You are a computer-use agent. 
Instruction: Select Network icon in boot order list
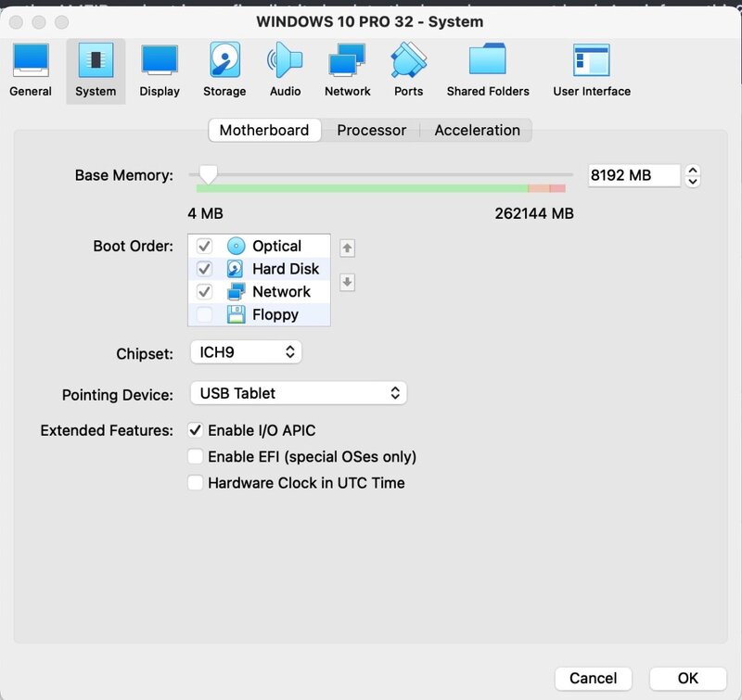click(236, 291)
